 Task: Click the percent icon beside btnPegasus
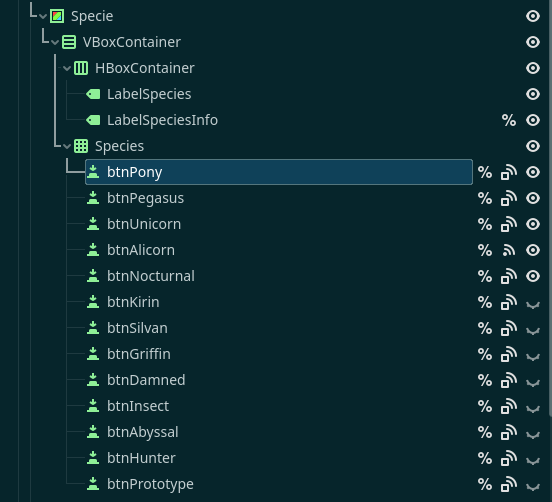coord(485,199)
